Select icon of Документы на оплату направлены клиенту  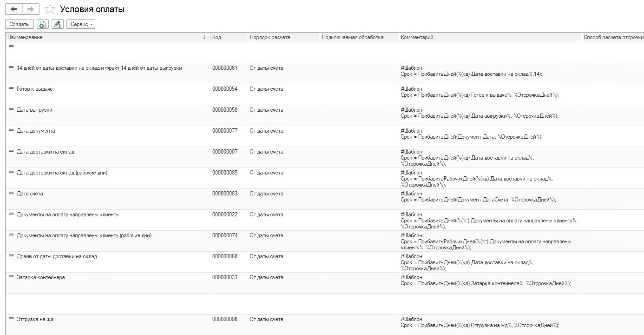(x=11, y=214)
